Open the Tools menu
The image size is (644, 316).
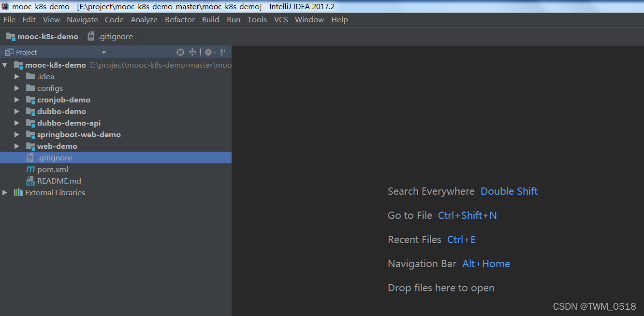257,20
